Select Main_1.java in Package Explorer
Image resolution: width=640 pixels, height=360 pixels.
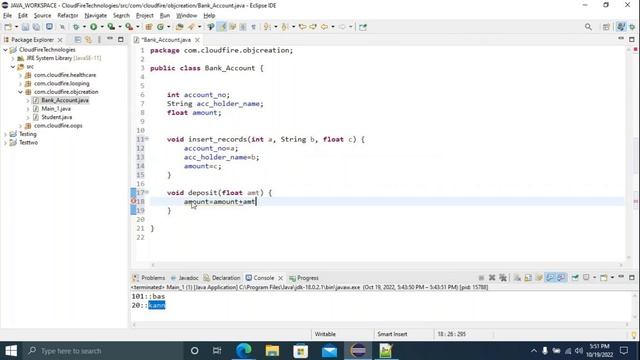coord(56,109)
